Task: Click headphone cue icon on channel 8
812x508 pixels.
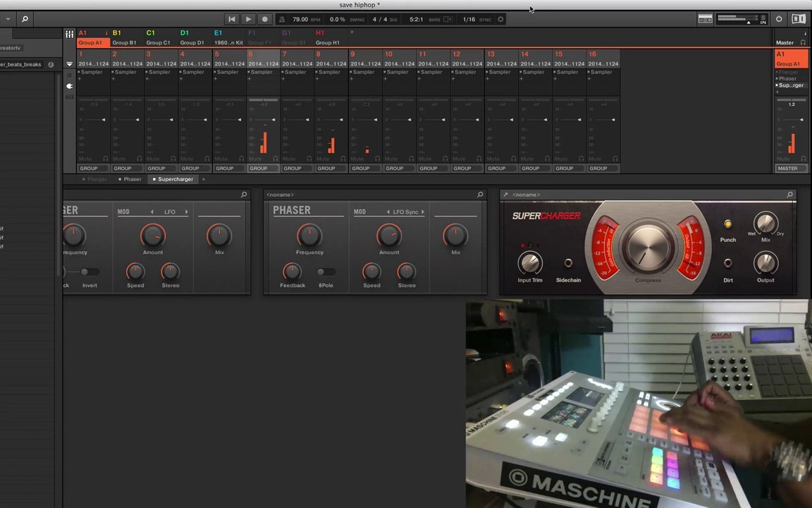Action: pyautogui.click(x=343, y=159)
